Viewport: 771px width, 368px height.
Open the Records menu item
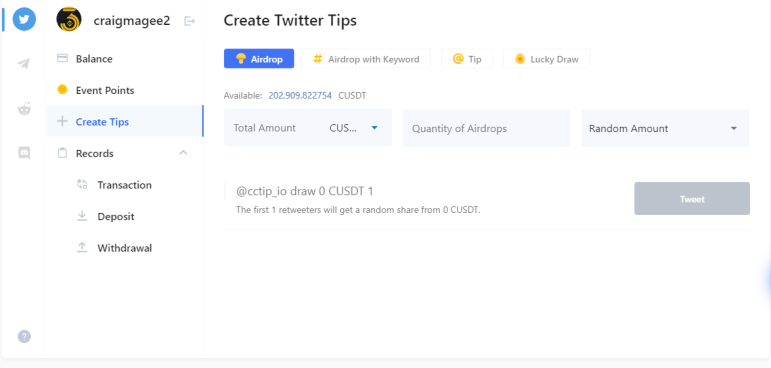point(125,153)
